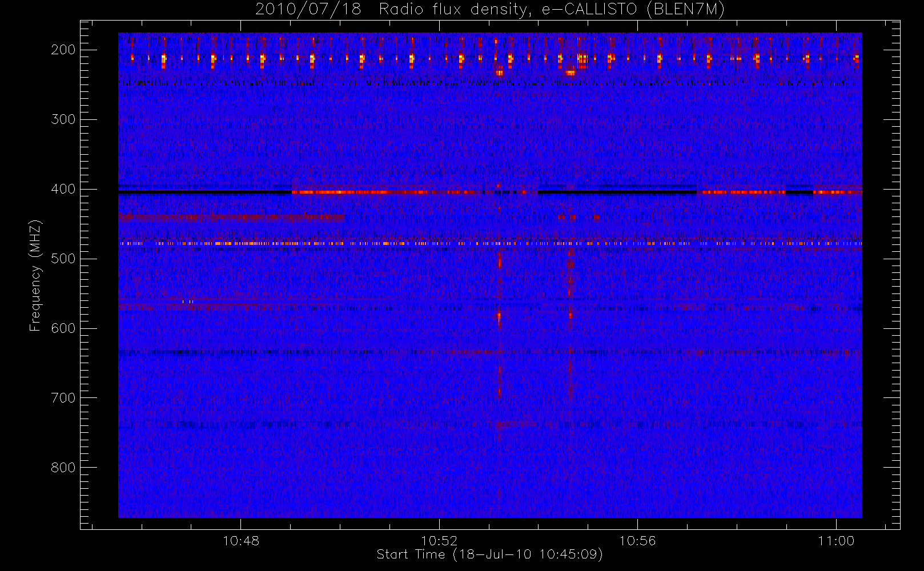
Task: Click the 500 frequency tick label
Action: coord(63,259)
